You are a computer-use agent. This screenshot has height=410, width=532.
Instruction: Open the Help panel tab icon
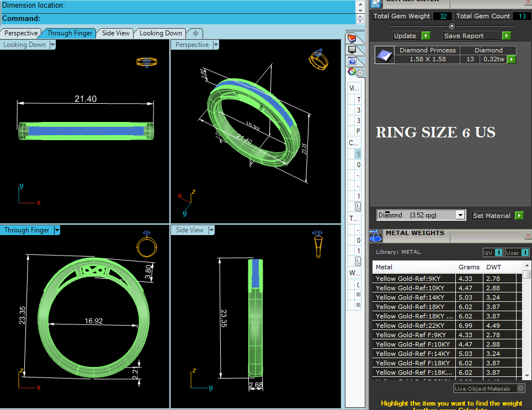352,61
